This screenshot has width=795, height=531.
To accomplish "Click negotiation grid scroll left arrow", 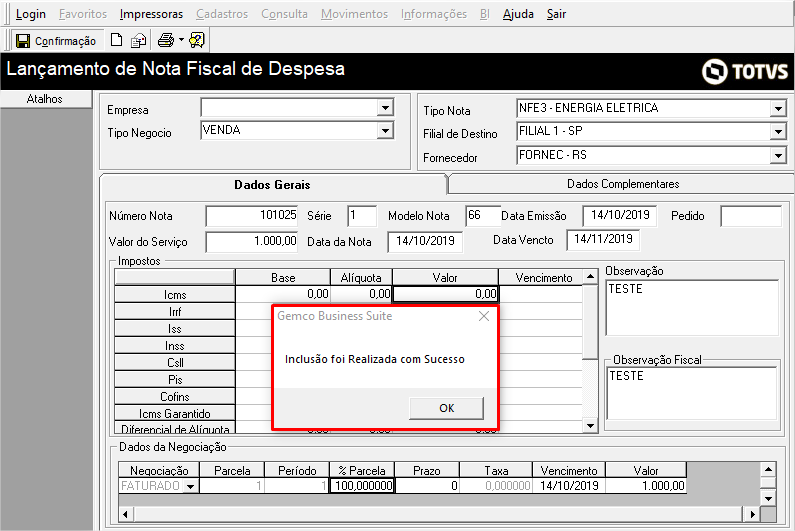I will coord(126,514).
